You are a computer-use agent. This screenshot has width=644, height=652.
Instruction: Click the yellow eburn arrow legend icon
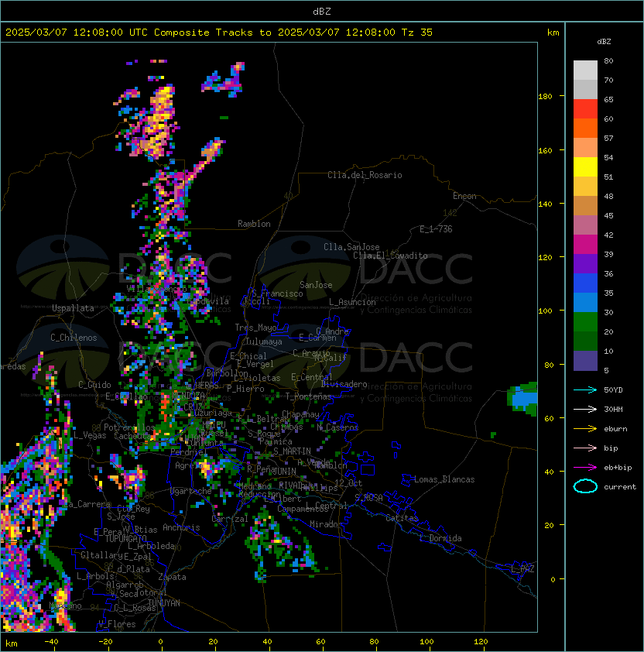coord(585,429)
